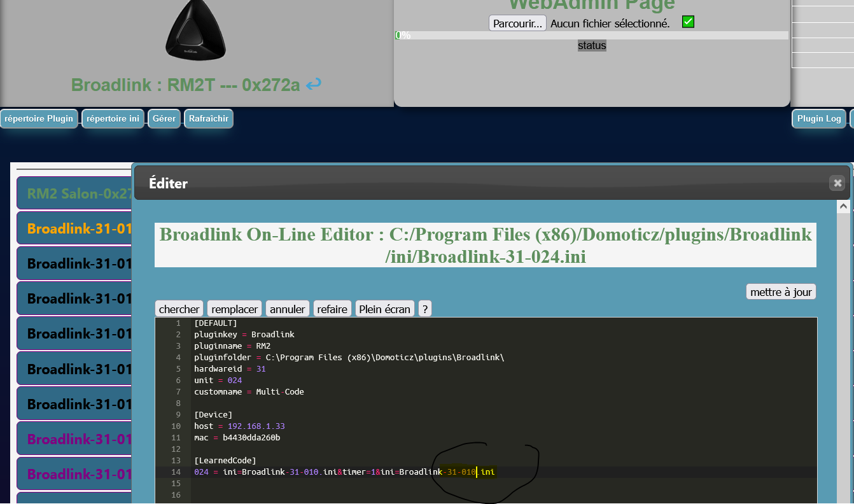Screen dimensions: 854x504
Task: Select the orange Broadlink-31-01 list entry
Action: click(x=74, y=228)
